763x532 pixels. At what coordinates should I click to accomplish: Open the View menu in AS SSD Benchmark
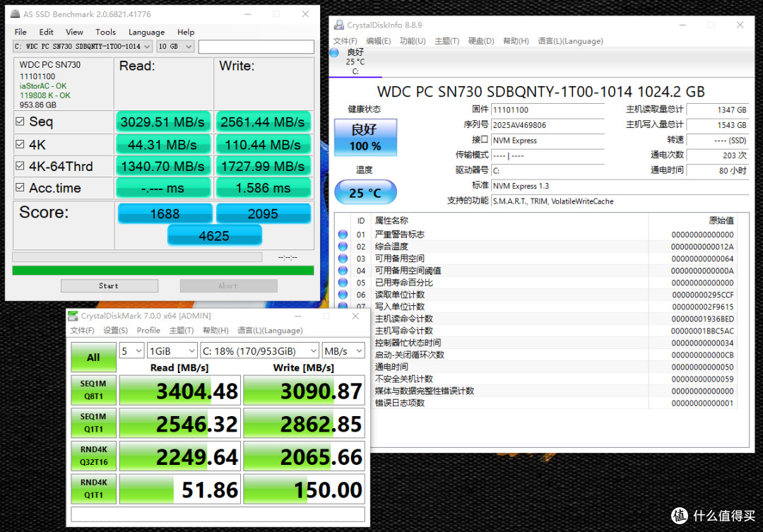74,32
